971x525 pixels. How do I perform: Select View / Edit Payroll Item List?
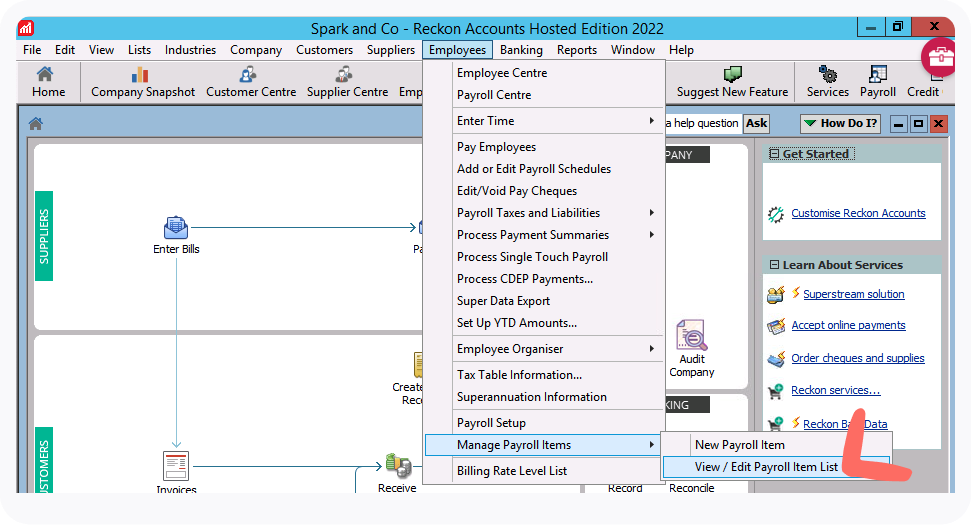coord(777,467)
